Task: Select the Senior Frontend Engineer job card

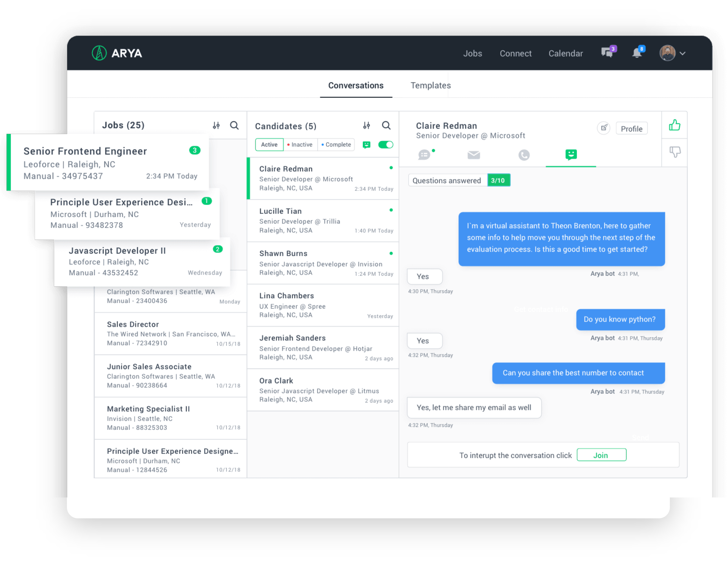Action: [x=108, y=163]
